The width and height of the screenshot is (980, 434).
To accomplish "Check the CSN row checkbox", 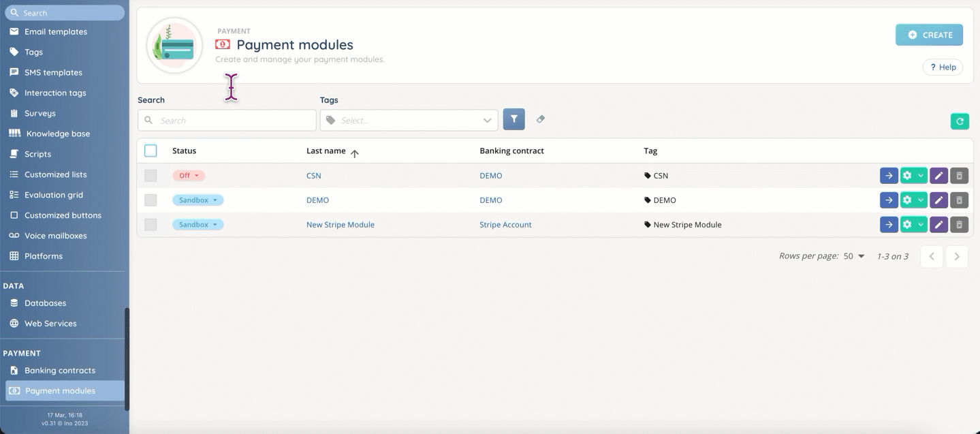I will click(151, 176).
